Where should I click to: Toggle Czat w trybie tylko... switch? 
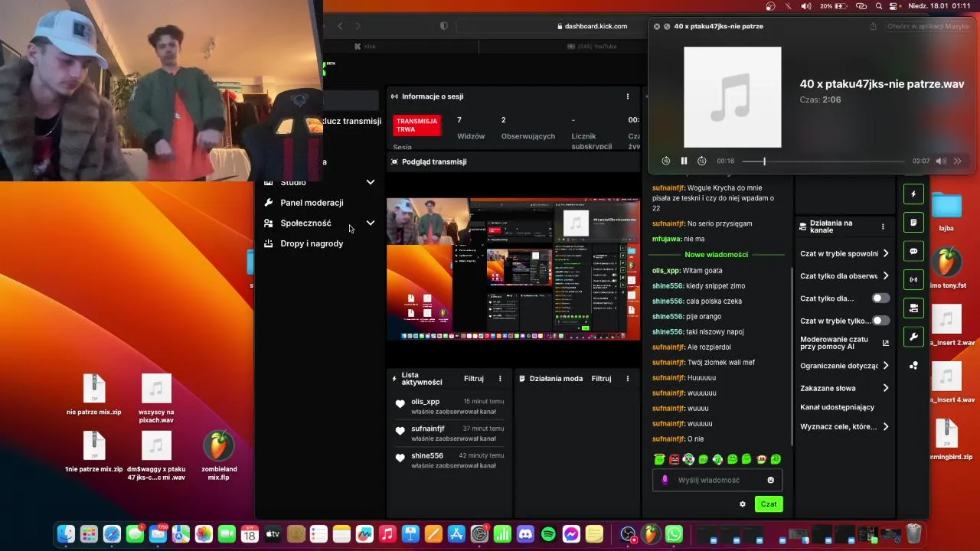pyautogui.click(x=881, y=321)
